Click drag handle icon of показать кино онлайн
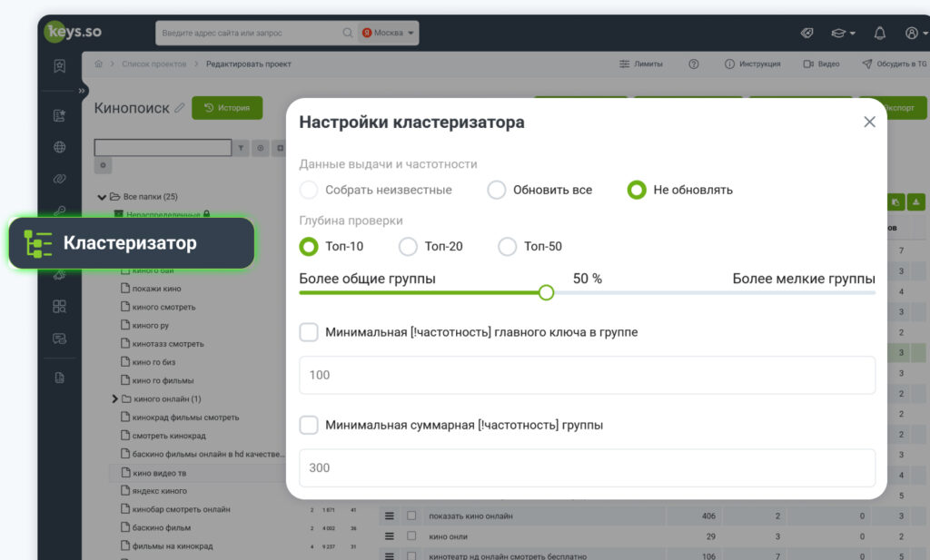 point(389,516)
